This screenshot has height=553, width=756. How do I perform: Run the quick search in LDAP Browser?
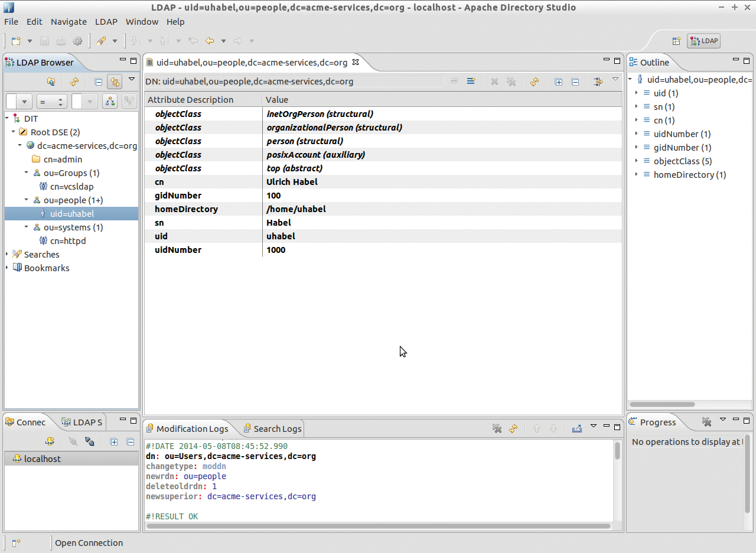tap(109, 101)
